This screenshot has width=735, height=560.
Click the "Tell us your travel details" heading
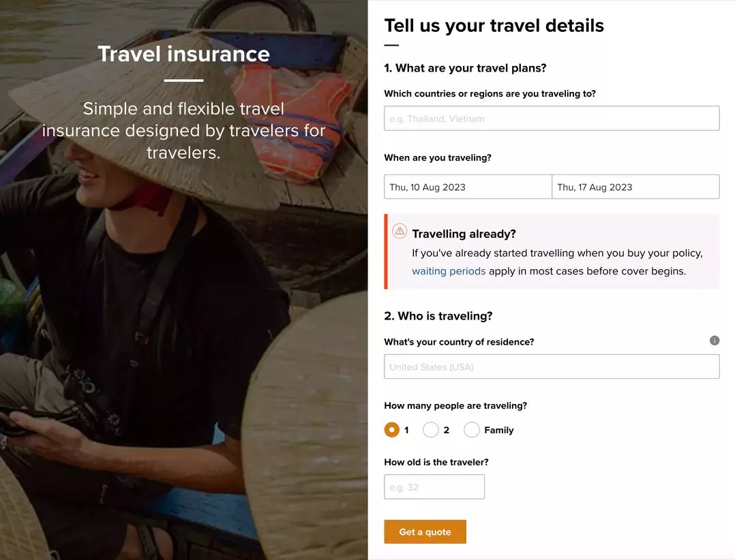point(493,25)
